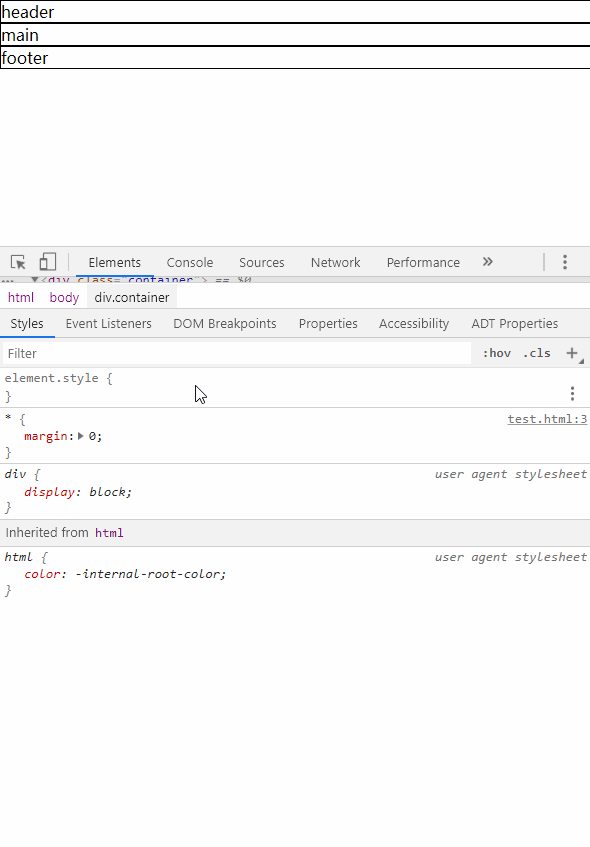This screenshot has height=847, width=590.
Task: Click the block value of display
Action: tap(108, 492)
